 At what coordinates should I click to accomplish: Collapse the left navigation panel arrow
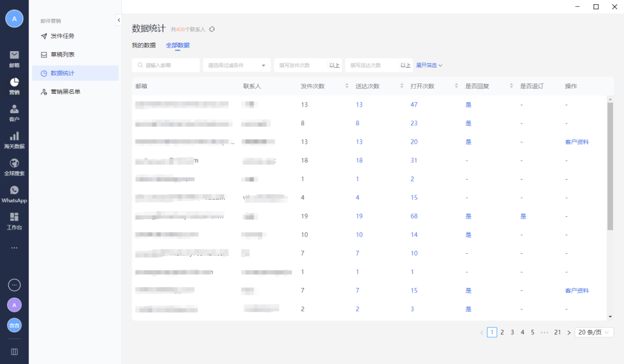click(118, 21)
